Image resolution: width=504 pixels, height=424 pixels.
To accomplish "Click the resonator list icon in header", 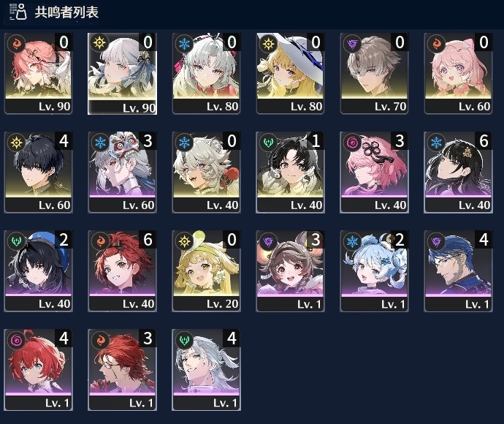I will [x=18, y=12].
